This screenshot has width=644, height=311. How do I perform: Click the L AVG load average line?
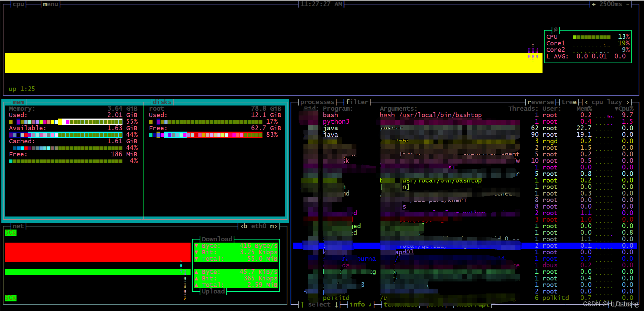[586, 56]
